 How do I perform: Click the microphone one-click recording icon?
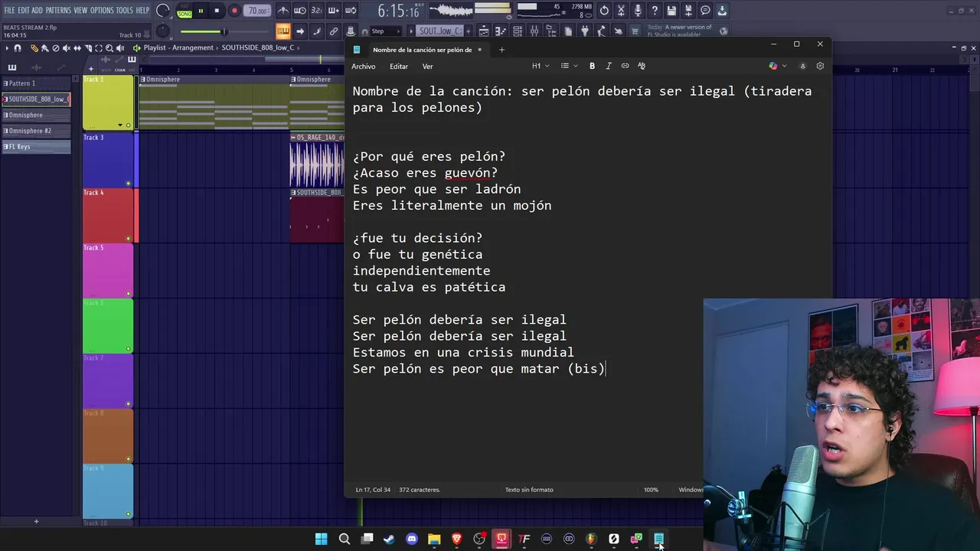click(x=638, y=11)
